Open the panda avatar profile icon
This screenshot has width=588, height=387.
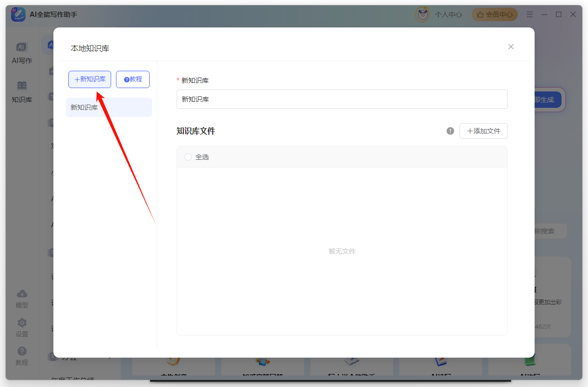(422, 14)
